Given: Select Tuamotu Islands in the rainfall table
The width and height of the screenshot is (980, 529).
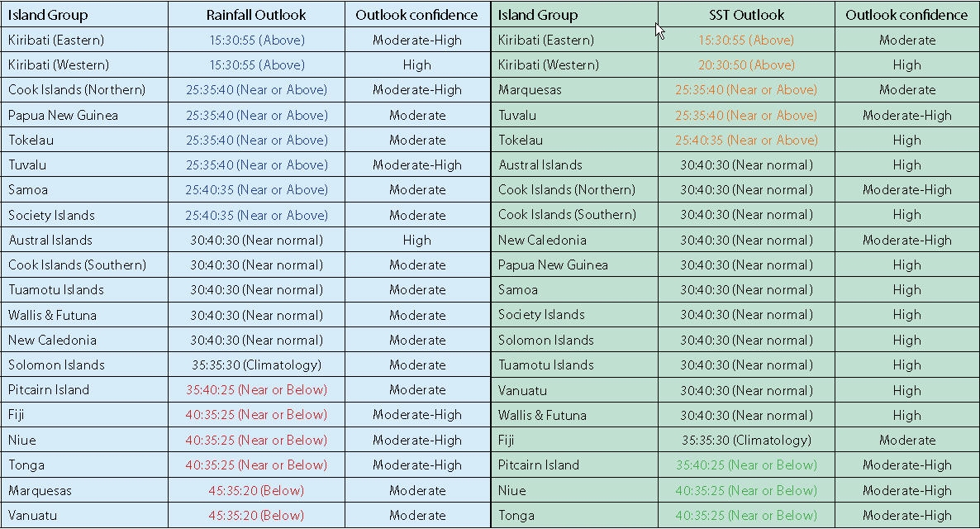Looking at the screenshot, I should pos(56,289).
